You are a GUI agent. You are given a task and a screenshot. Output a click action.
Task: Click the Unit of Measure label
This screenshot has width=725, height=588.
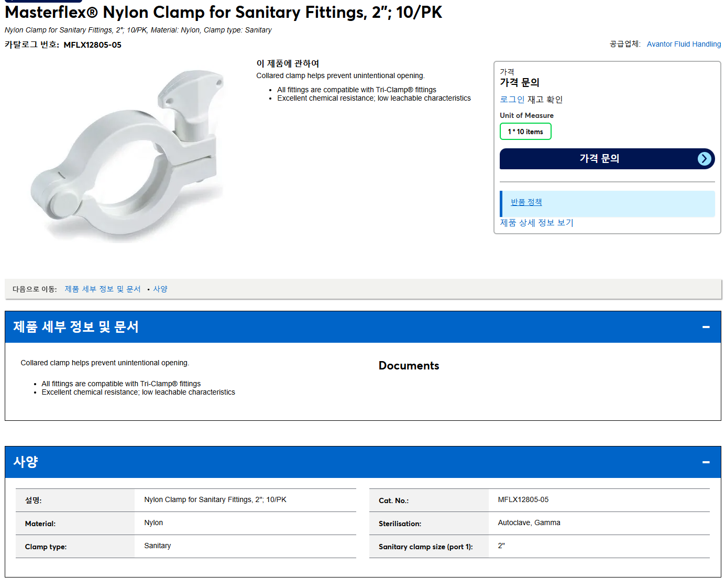[x=526, y=115]
